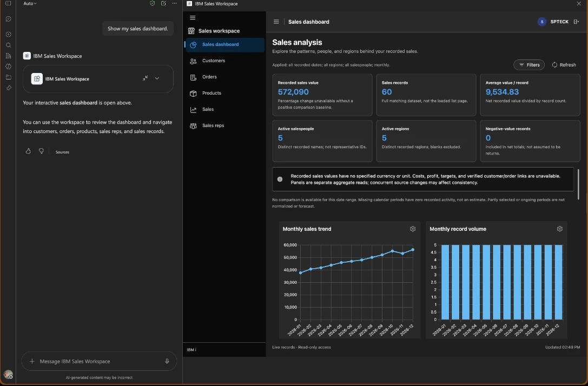
Task: Open the chat three-dot more options
Action: 174,3
